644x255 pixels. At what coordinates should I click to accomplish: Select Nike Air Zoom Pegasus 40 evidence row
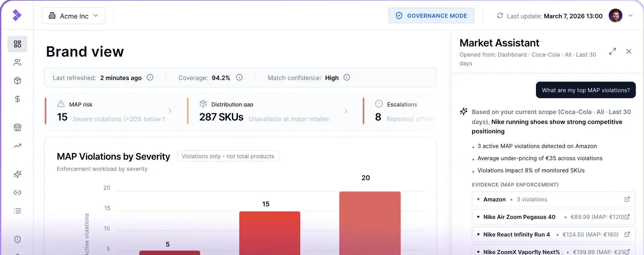click(554, 217)
